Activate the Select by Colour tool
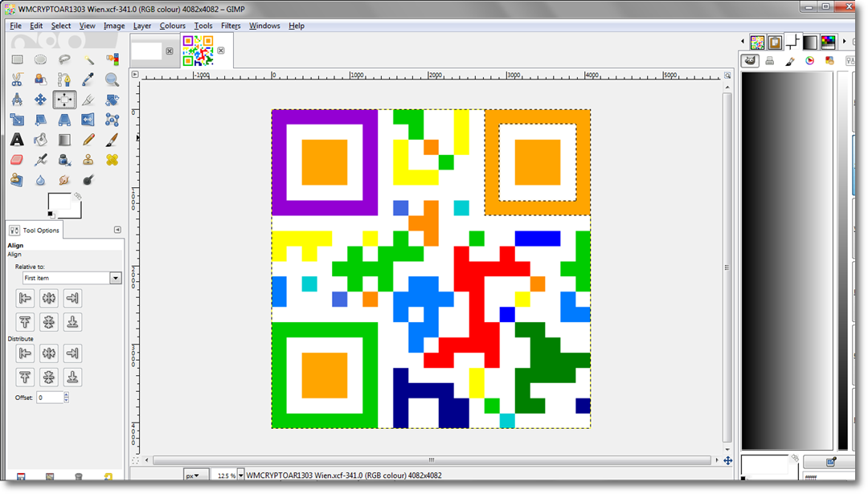 pyautogui.click(x=112, y=59)
